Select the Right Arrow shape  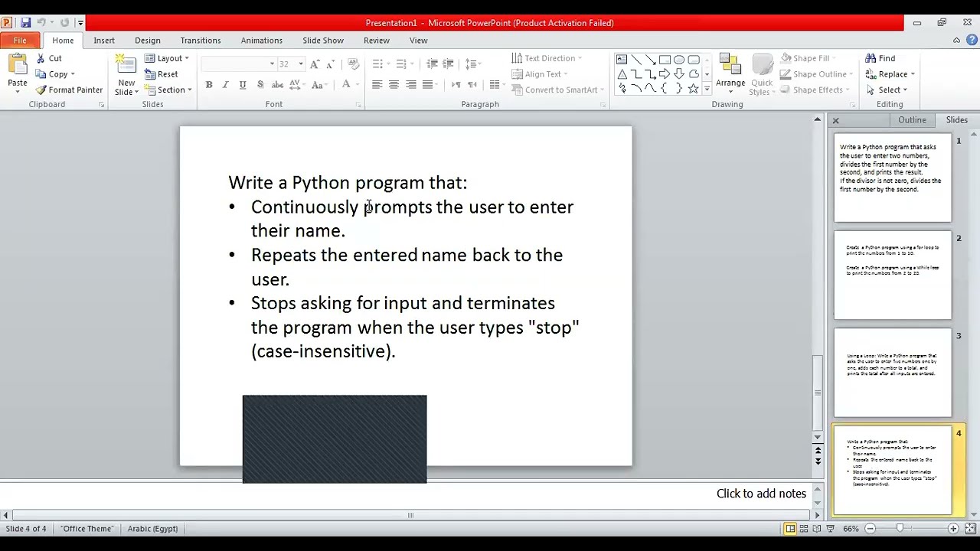coord(665,74)
